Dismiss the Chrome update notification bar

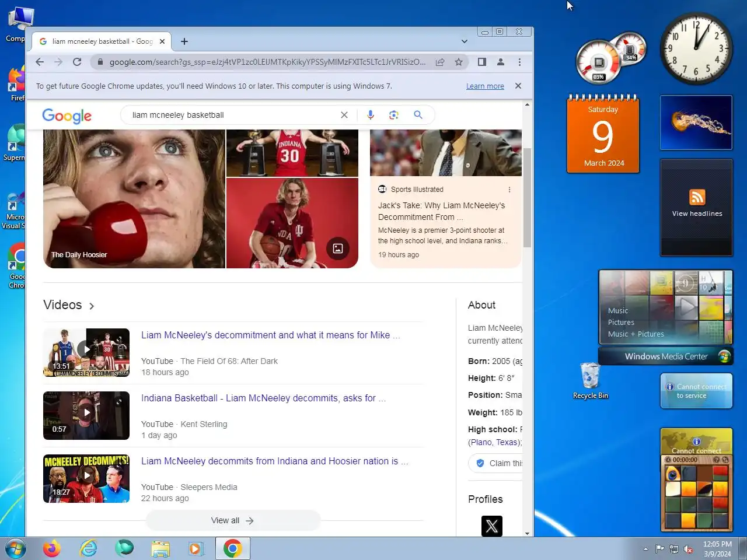pos(518,86)
